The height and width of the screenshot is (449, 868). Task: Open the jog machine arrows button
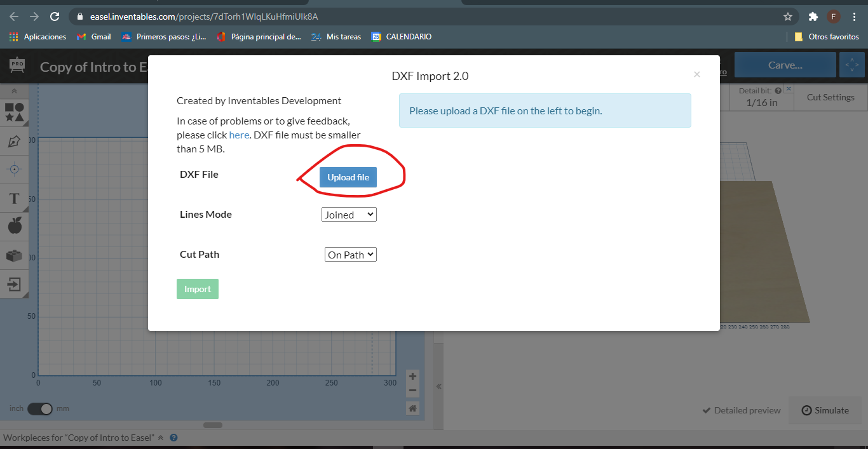point(851,65)
